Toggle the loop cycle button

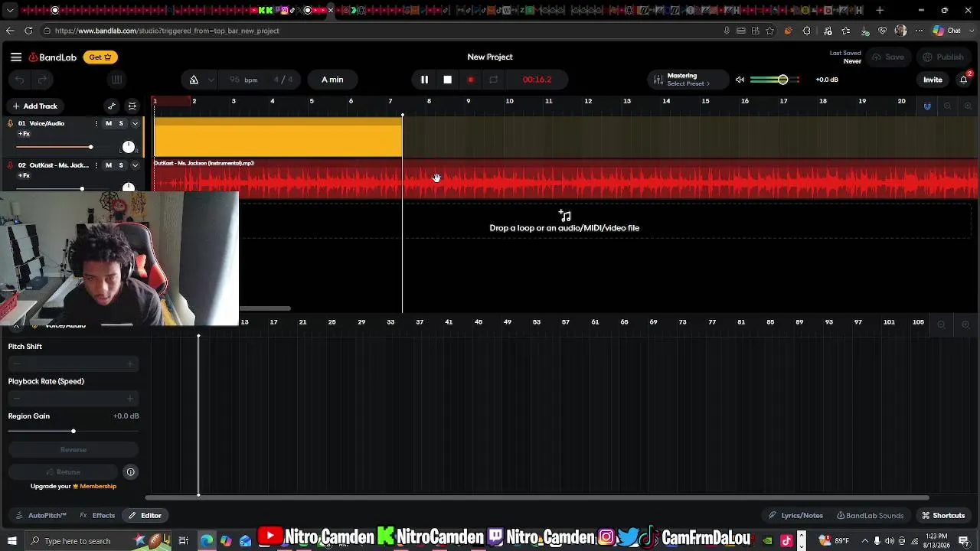[x=494, y=80]
